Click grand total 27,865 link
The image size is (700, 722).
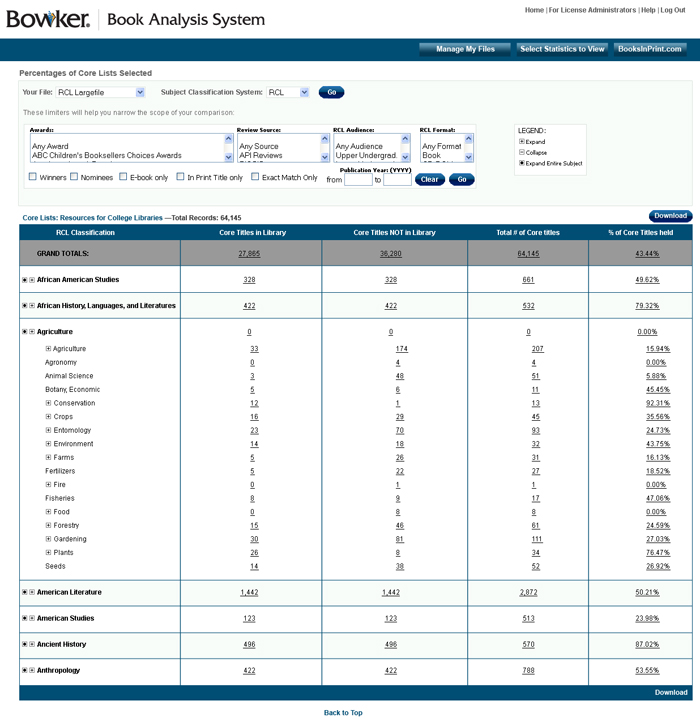249,254
